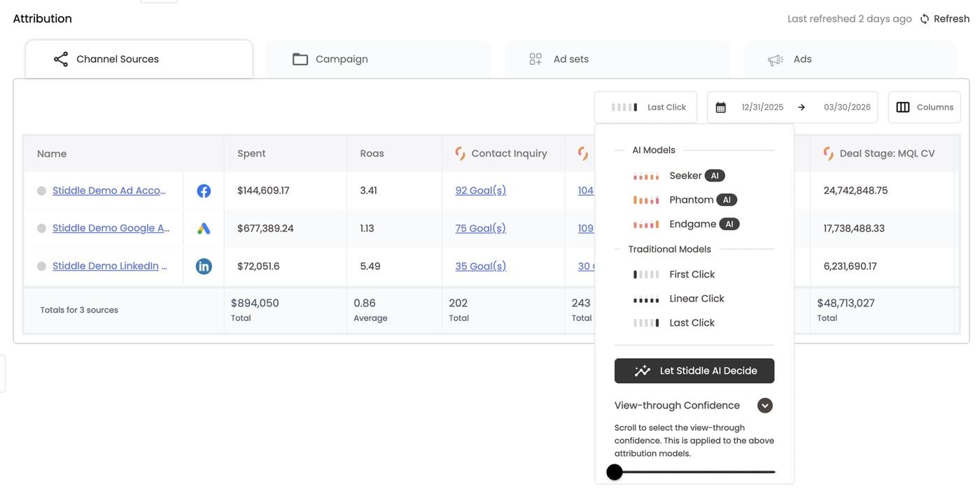Toggle status dot for Stiddle Demo Google Ads
This screenshot has width=980, height=491.
click(x=41, y=229)
